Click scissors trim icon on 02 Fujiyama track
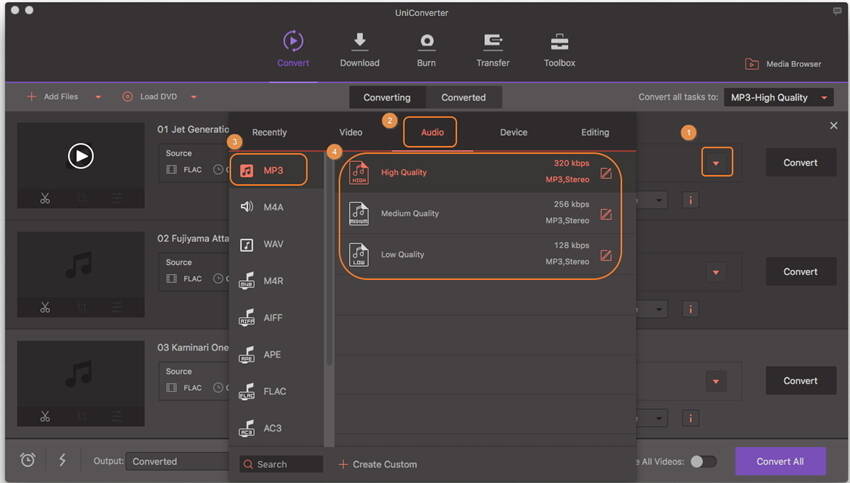This screenshot has width=850, height=483. click(x=45, y=307)
